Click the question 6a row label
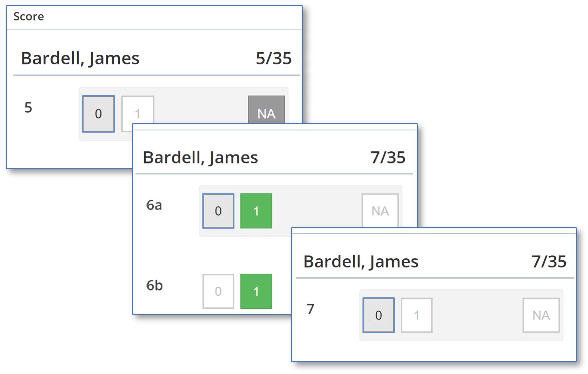Image resolution: width=588 pixels, height=374 pixels. 154,205
